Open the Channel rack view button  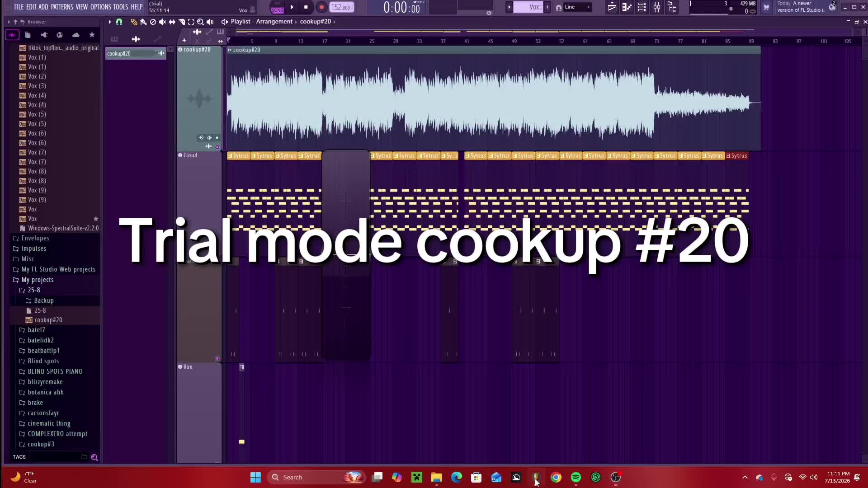click(x=642, y=7)
